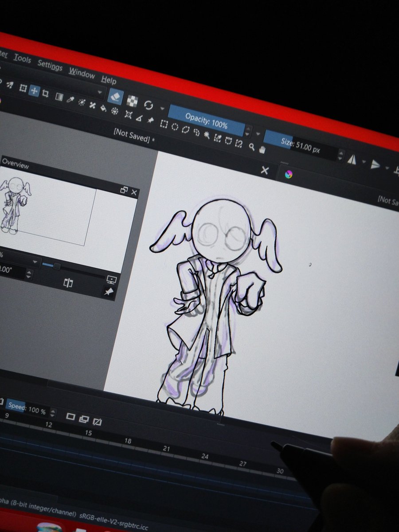
Task: Close the floating message bar with X
Action: pyautogui.click(x=265, y=170)
